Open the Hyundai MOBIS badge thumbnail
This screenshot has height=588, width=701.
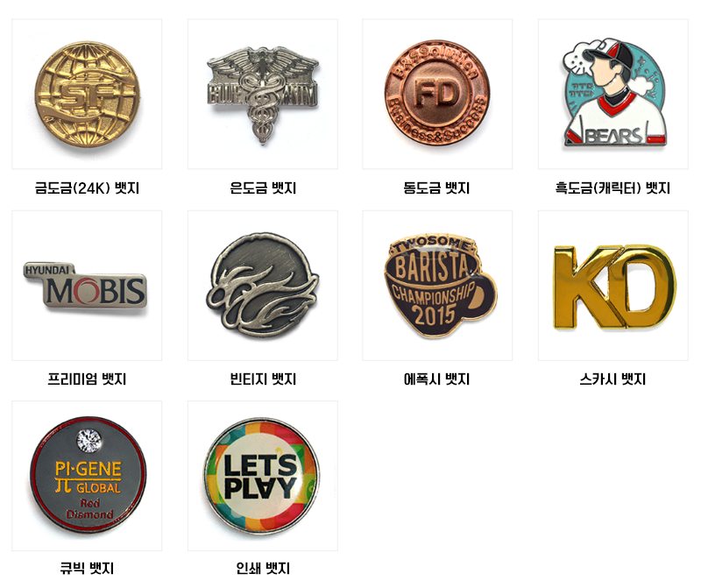point(87,286)
